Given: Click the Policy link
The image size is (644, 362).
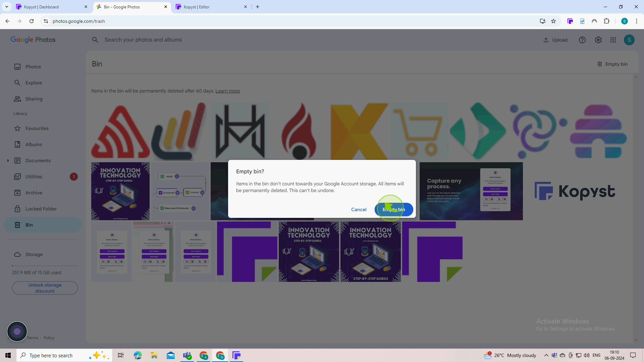Looking at the screenshot, I should 49,338.
